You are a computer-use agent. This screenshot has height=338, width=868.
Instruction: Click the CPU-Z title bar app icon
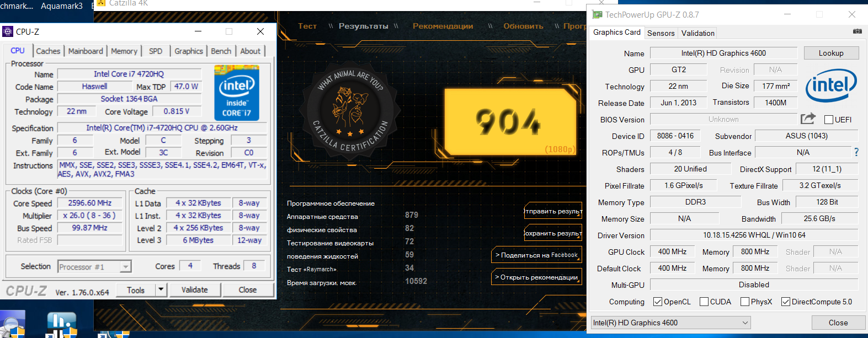[x=8, y=31]
